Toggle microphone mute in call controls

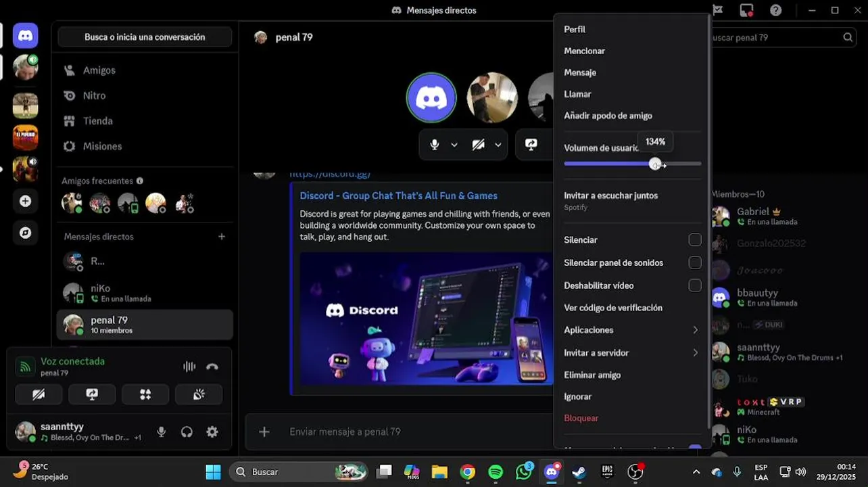[x=435, y=145]
